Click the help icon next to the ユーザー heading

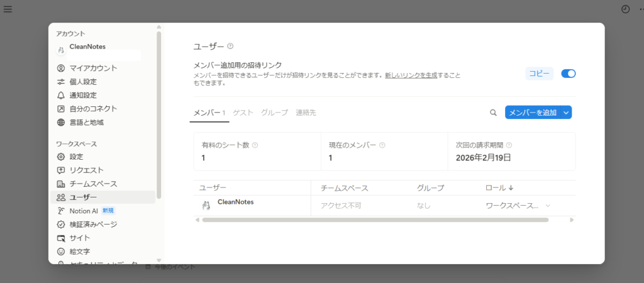tap(230, 46)
